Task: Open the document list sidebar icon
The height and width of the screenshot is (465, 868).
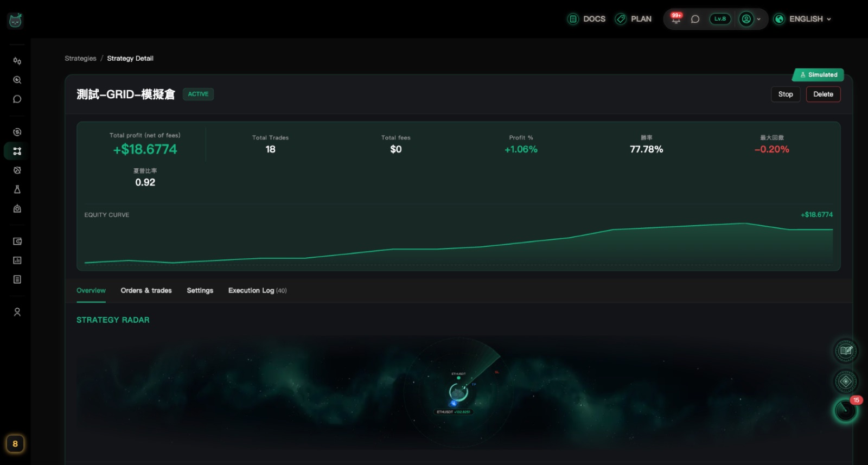Action: point(17,279)
